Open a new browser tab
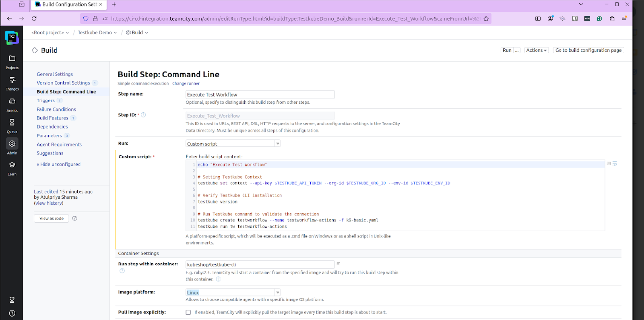The height and width of the screenshot is (320, 644). [114, 4]
